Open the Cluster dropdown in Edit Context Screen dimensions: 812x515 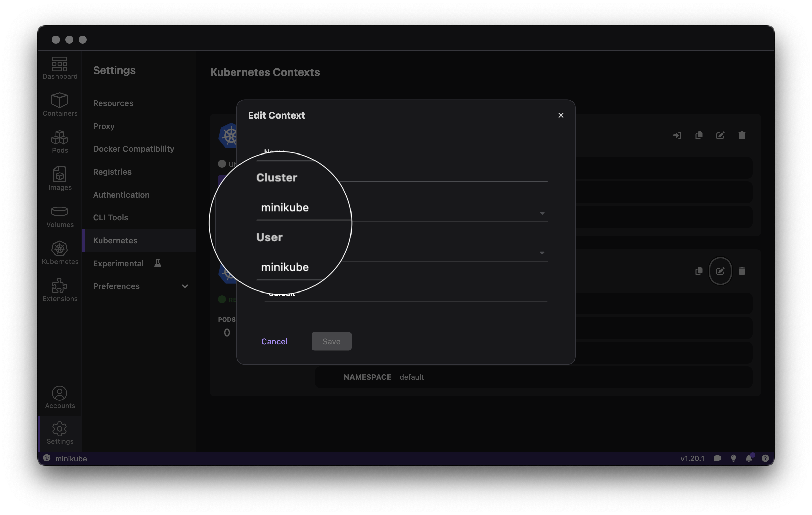[542, 213]
